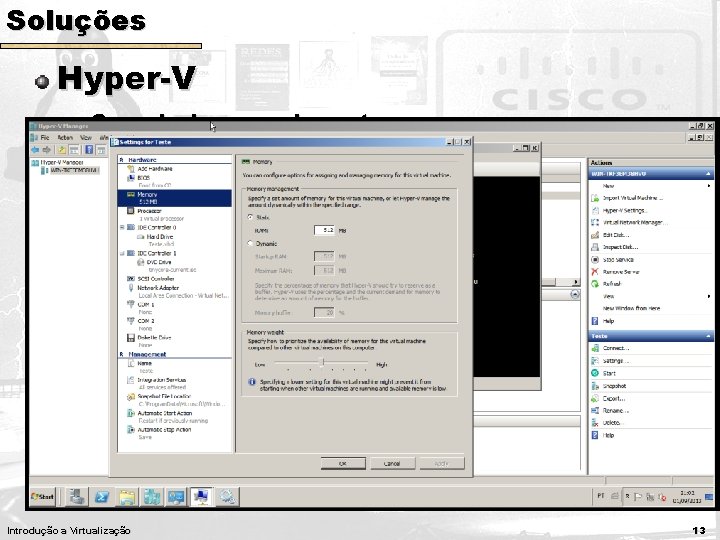Click the horizontal scrollbar right arrow

point(575,282)
